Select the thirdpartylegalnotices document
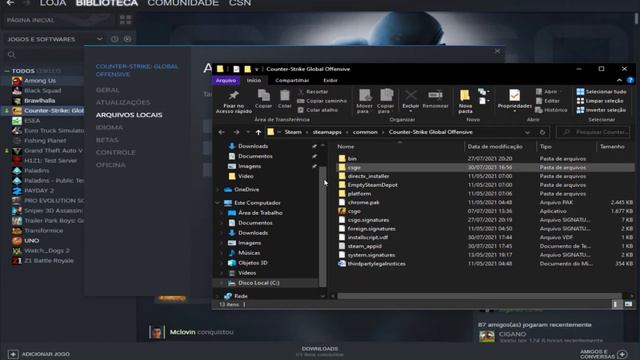 tap(376, 264)
